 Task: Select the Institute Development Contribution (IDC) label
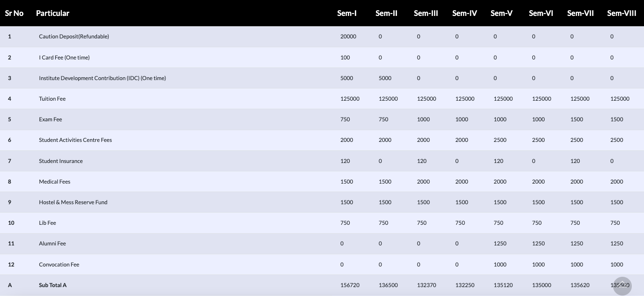point(102,78)
